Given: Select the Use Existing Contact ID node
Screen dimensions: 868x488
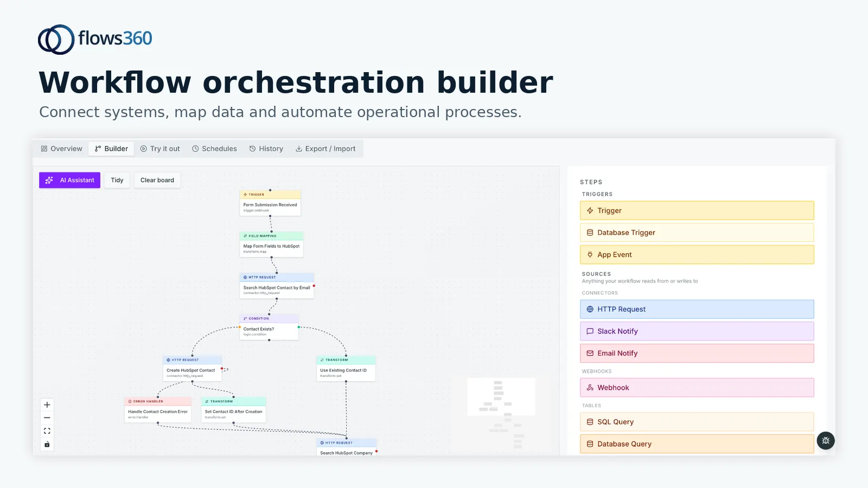Looking at the screenshot, I should [x=346, y=369].
